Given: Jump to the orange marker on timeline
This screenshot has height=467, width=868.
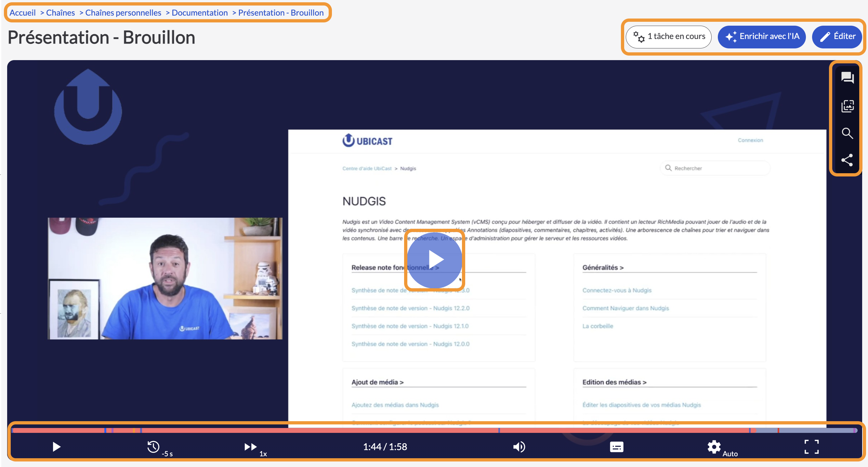Looking at the screenshot, I should (x=134, y=430).
